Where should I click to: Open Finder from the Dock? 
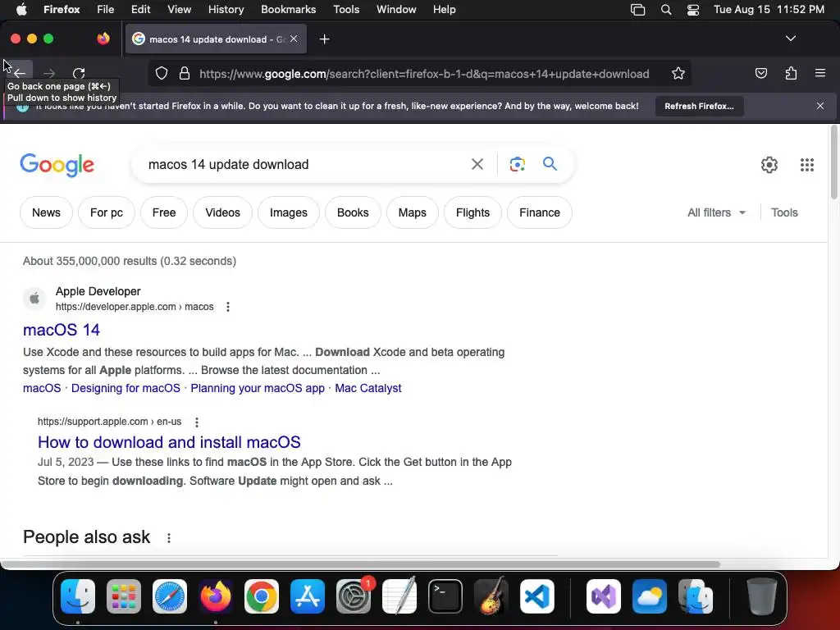(78, 596)
